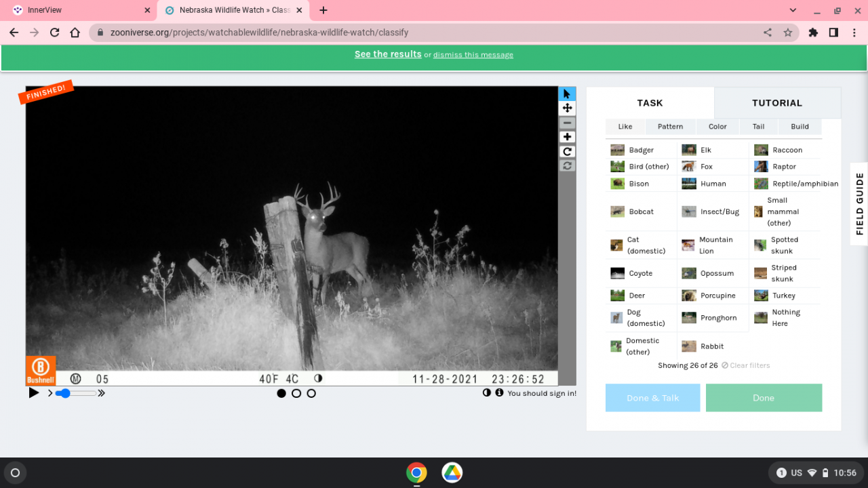Follow the See the results link
This screenshot has height=488, width=868.
[388, 54]
